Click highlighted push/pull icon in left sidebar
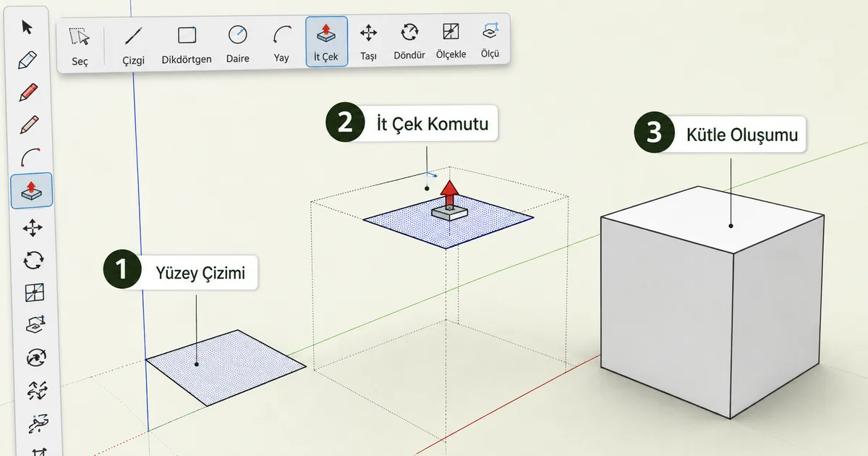 point(31,191)
